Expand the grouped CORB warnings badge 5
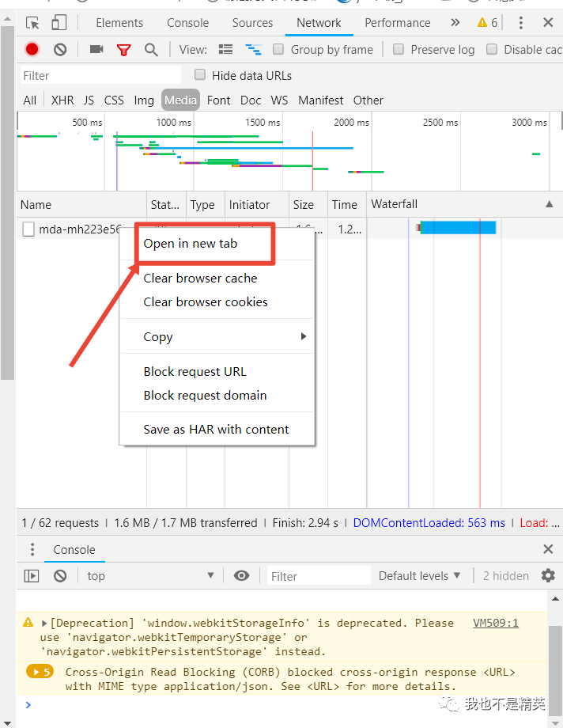The image size is (563, 728). pos(40,671)
